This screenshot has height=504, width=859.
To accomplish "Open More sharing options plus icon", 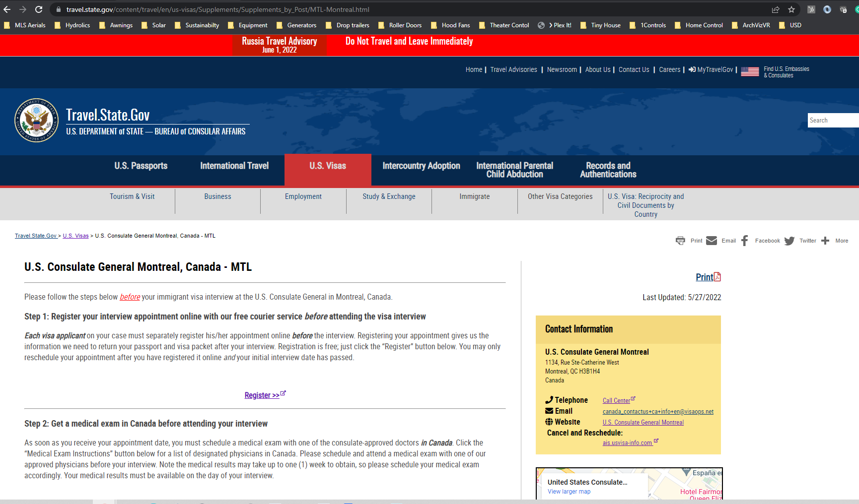I will [x=825, y=241].
